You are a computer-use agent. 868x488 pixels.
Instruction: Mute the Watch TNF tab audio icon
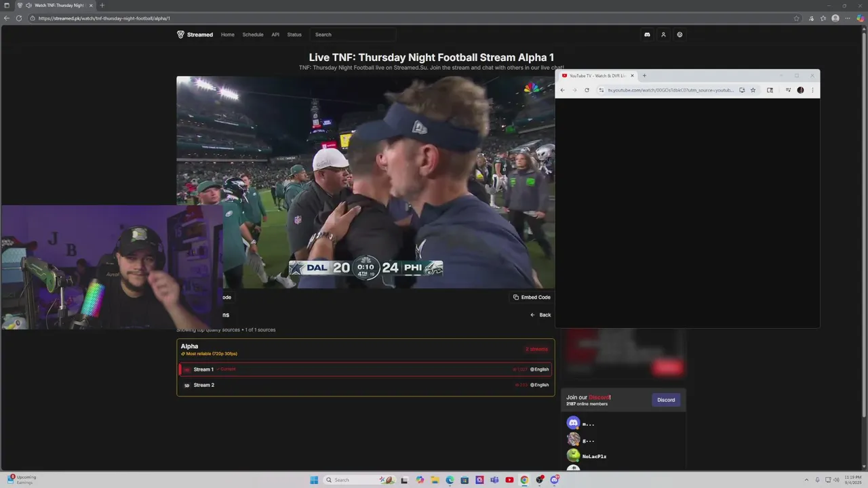pos(28,5)
